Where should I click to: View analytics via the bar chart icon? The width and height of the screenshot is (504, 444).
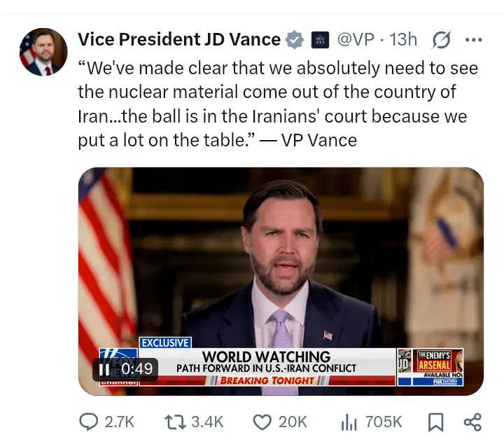349,422
